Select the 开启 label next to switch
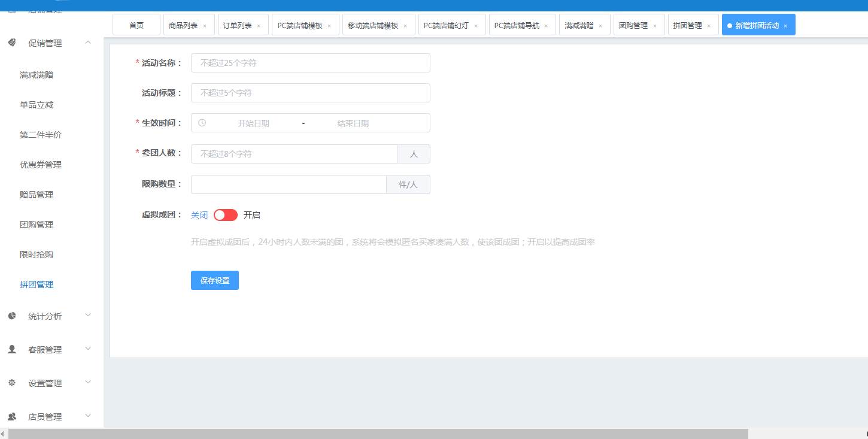Screen dimensions: 868x439 (x=252, y=215)
